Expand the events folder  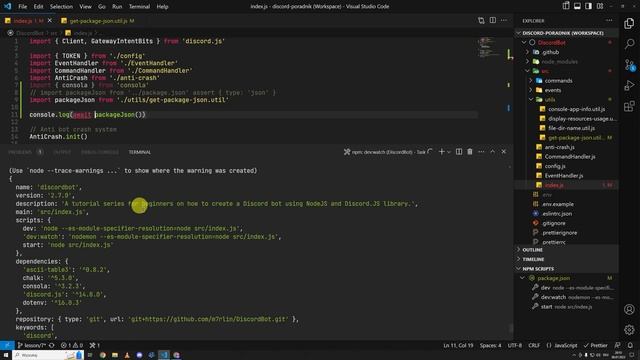point(567,90)
